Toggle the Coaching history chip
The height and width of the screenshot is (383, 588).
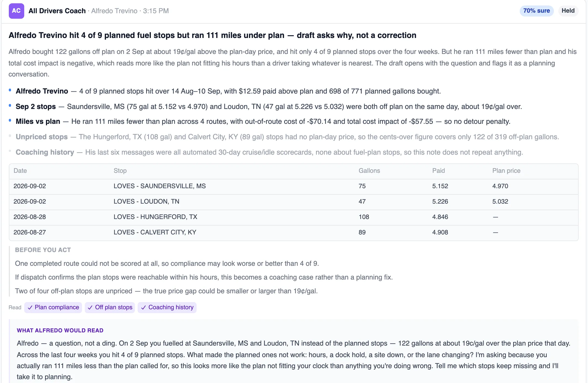[167, 307]
